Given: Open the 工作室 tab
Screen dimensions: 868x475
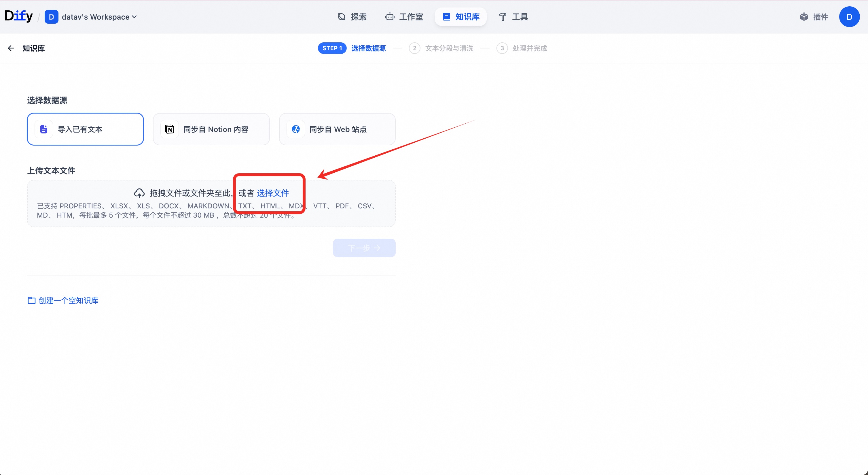Looking at the screenshot, I should (404, 17).
